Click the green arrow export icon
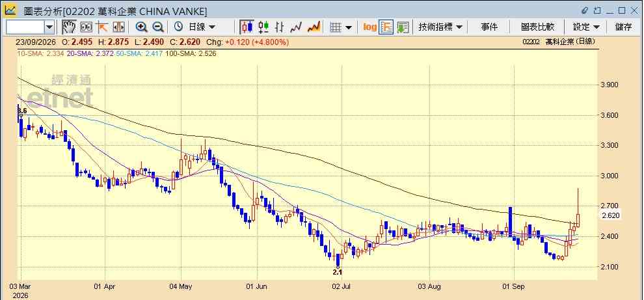This screenshot has height=300, width=644. (403, 27)
